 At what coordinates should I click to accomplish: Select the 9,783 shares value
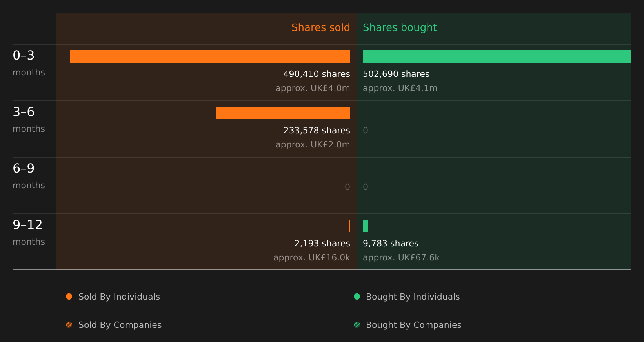pyautogui.click(x=391, y=243)
